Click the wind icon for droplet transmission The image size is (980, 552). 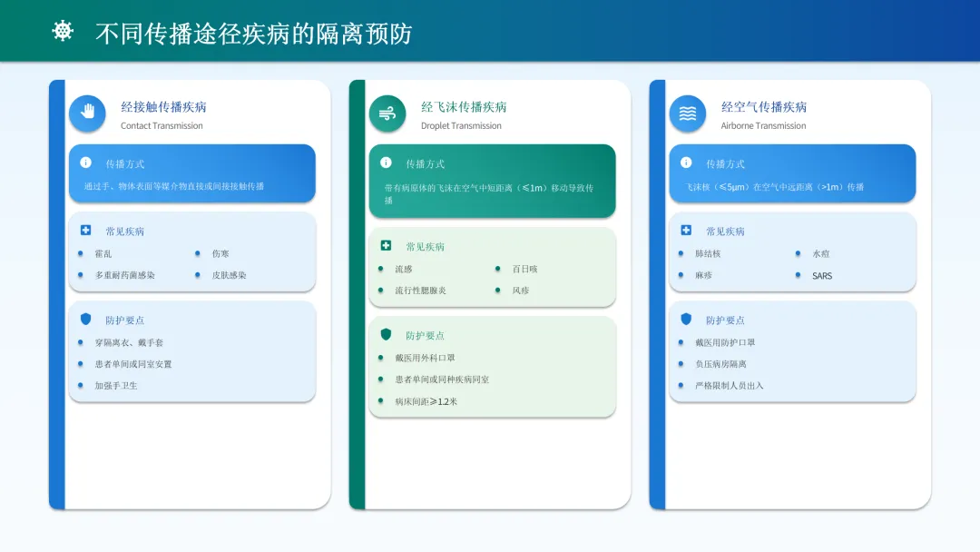[x=387, y=113]
